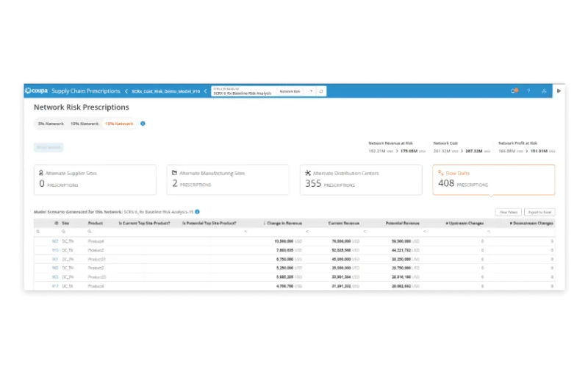Image resolution: width=588 pixels, height=373 pixels.
Task: Open the help question mark icon
Action: point(528,91)
